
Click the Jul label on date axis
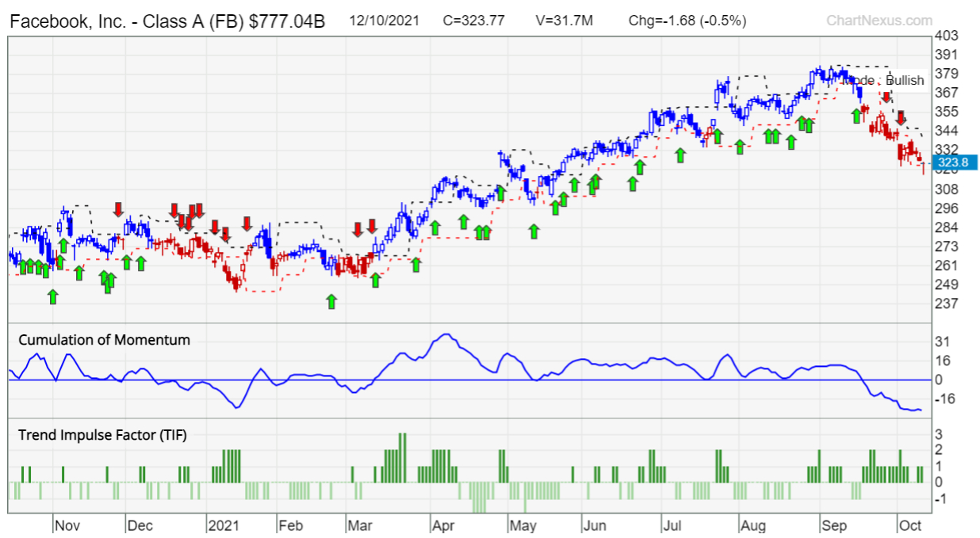pos(673,525)
